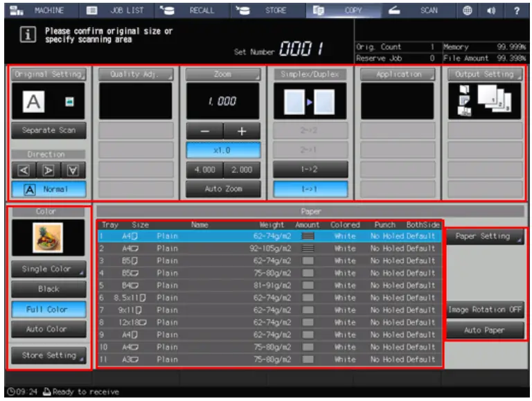Open Store Setting
This screenshot has width=532, height=401.
[x=49, y=355]
